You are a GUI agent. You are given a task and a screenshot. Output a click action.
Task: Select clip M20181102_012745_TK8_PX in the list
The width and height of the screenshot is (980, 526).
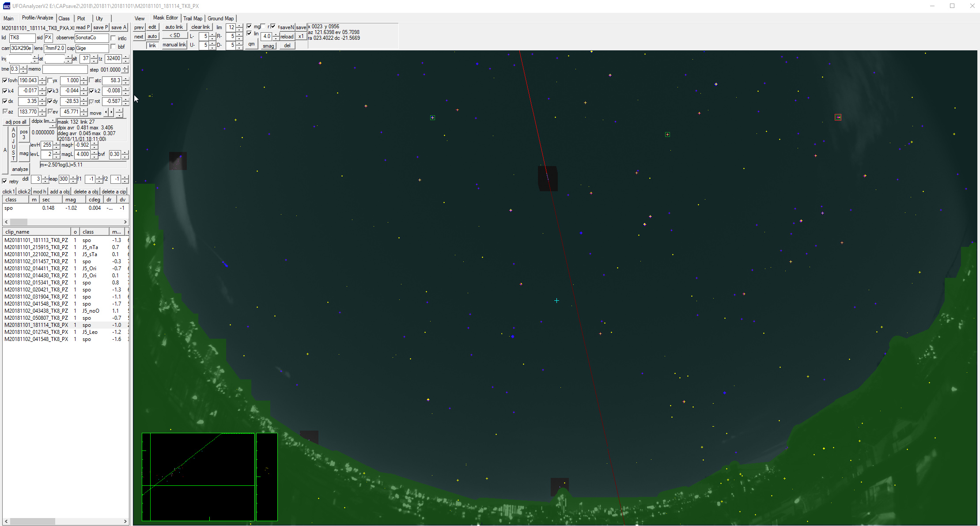tap(36, 332)
